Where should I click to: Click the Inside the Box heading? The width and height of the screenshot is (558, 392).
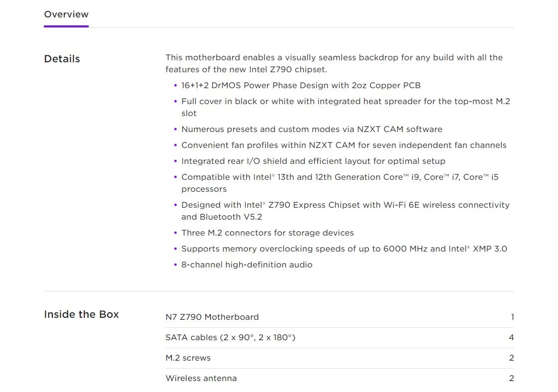(x=81, y=314)
